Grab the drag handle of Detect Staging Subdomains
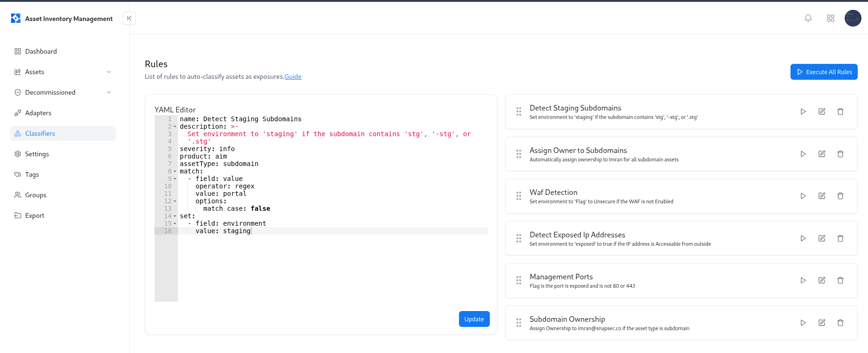The image size is (868, 353). 519,111
